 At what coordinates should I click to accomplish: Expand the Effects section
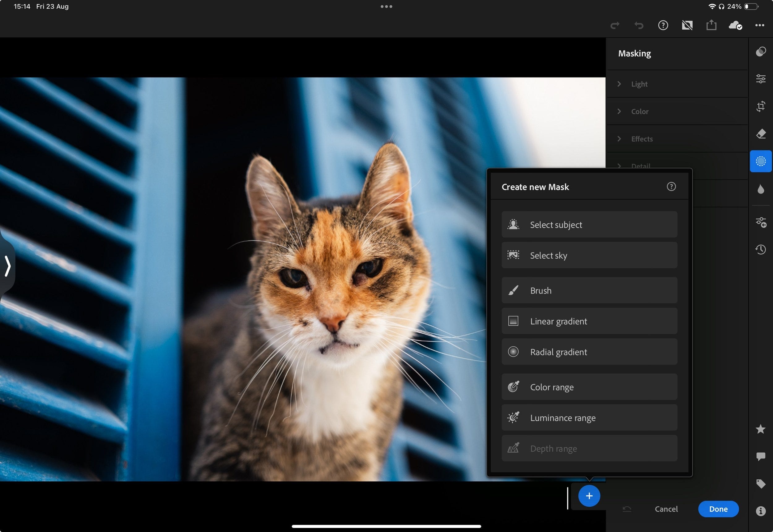coord(642,139)
